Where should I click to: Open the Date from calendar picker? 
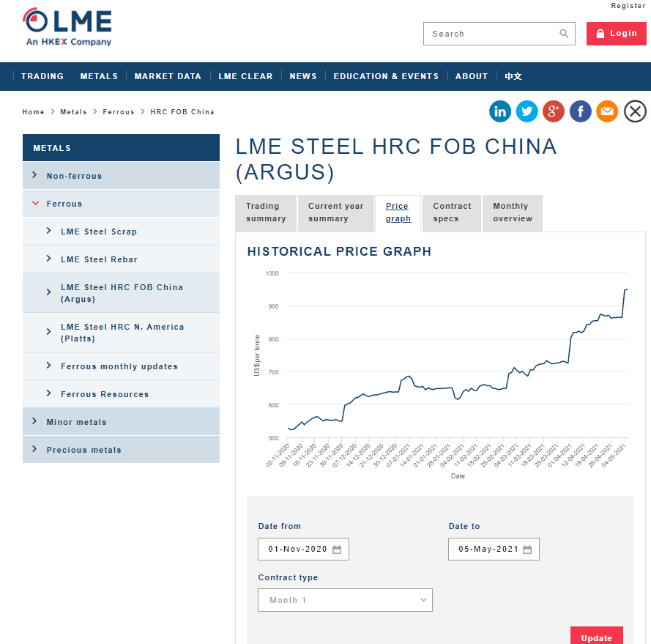click(337, 549)
